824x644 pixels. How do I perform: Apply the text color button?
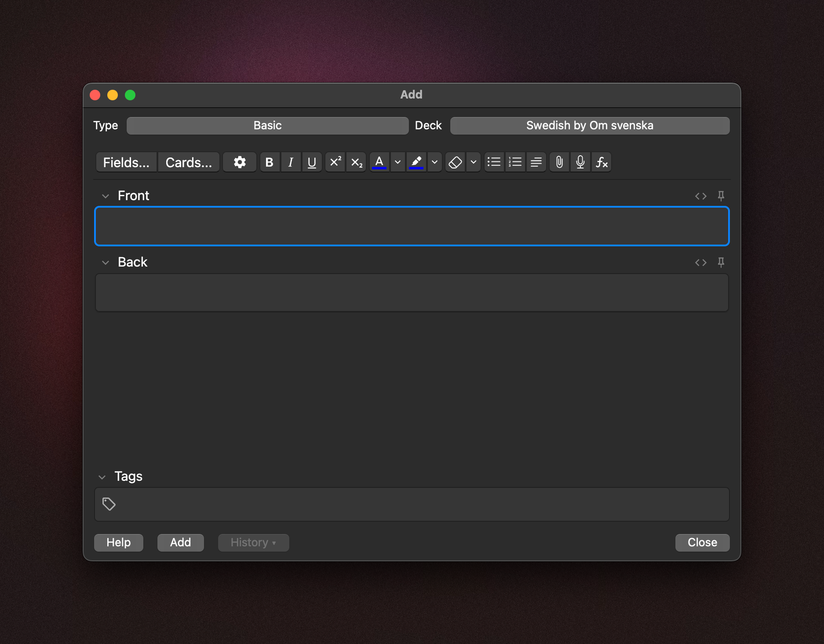379,162
